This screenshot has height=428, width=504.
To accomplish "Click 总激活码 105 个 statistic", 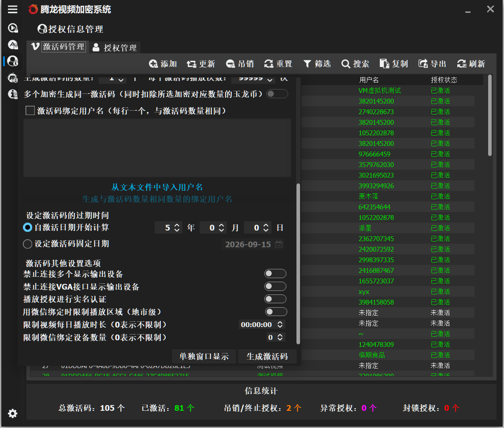I will click(92, 408).
